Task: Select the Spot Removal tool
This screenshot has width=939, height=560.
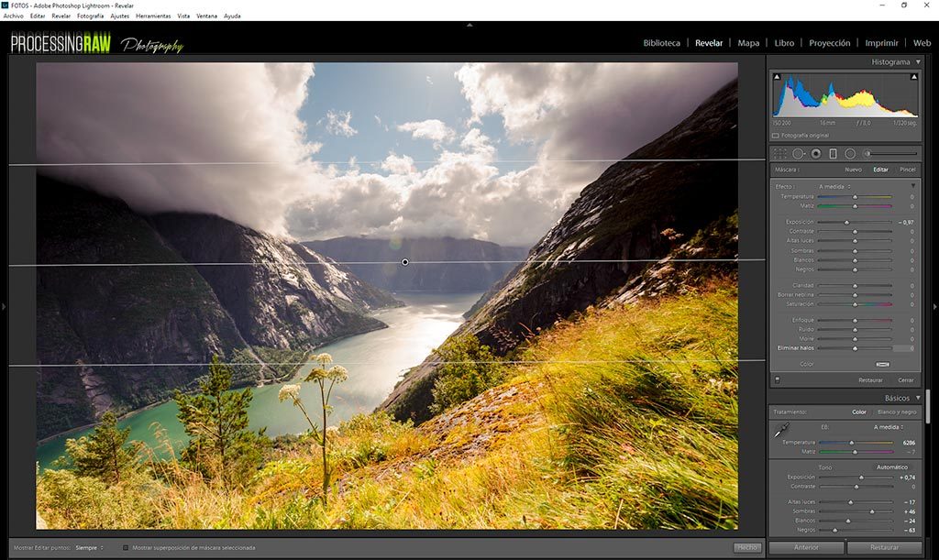Action: 798,154
